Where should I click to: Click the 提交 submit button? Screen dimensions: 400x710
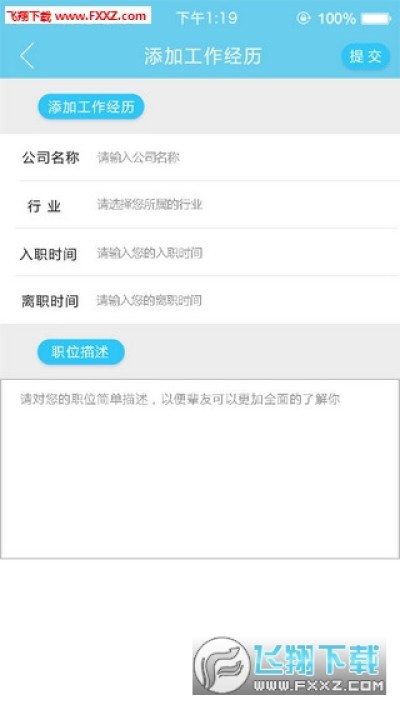pyautogui.click(x=365, y=57)
